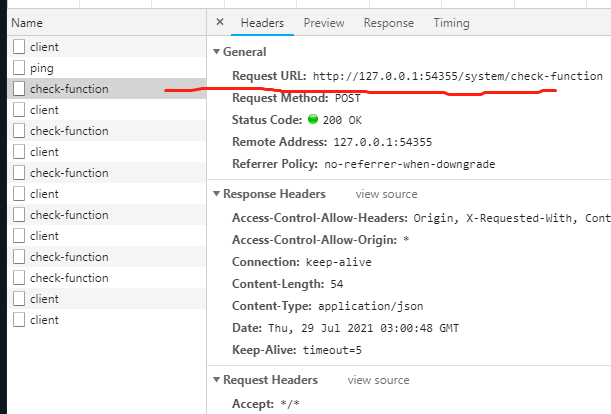Collapse the General section
Image resolution: width=611 pixels, height=414 pixels.
click(x=216, y=52)
